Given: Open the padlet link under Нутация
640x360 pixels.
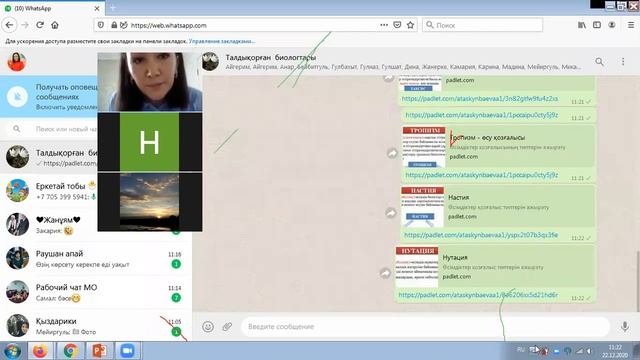Looking at the screenshot, I should tap(478, 295).
